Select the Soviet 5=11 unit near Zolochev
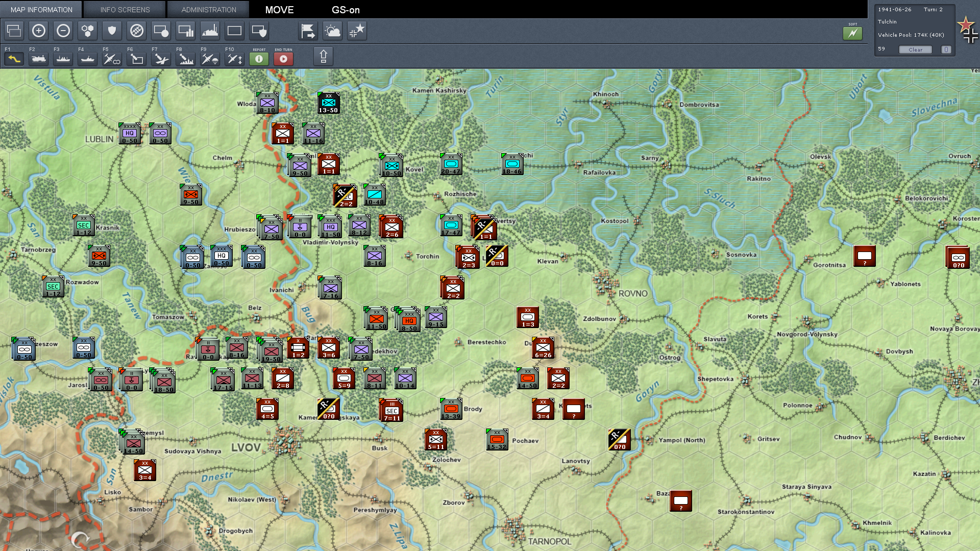The width and height of the screenshot is (980, 551). [x=436, y=440]
